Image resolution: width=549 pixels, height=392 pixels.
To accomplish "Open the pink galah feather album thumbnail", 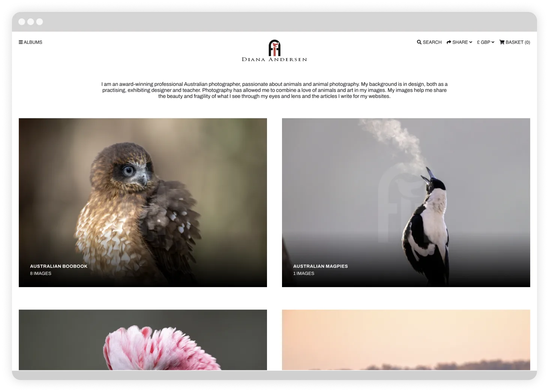I will click(x=143, y=340).
